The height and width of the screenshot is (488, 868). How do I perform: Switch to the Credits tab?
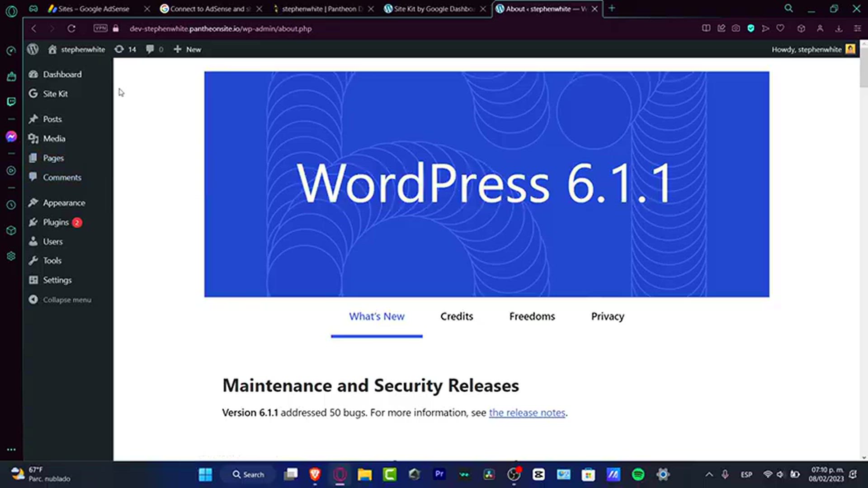(457, 316)
